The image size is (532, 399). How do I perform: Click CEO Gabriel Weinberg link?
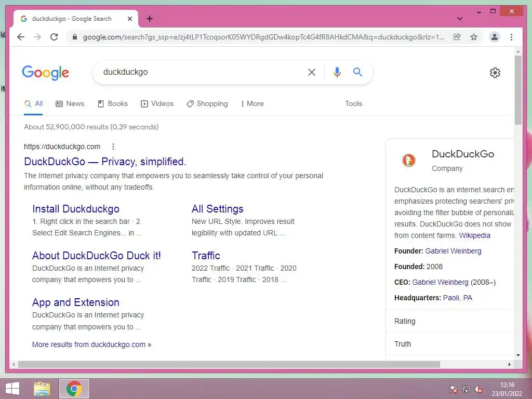tap(440, 282)
